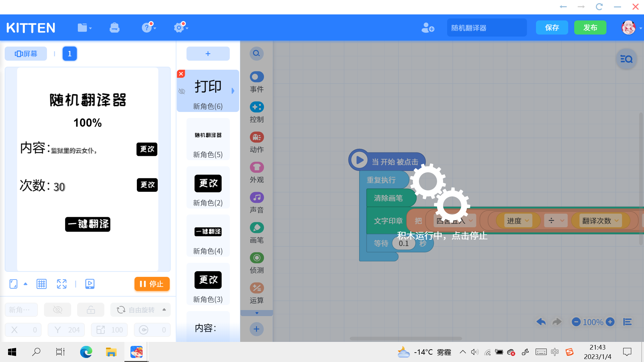Open the 事件 block category
This screenshot has height=362, width=644.
tap(257, 82)
